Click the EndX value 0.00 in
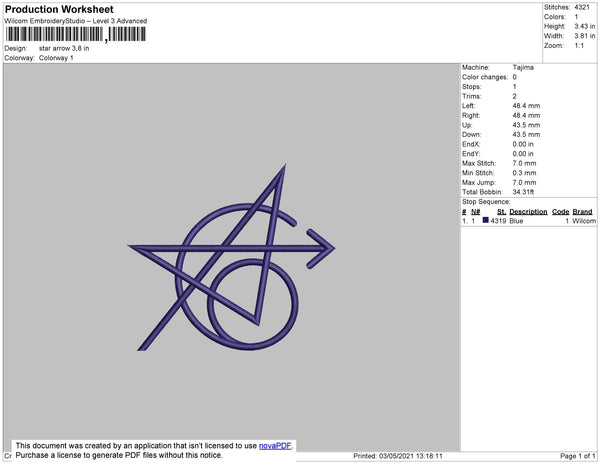The image size is (600, 464). (523, 144)
